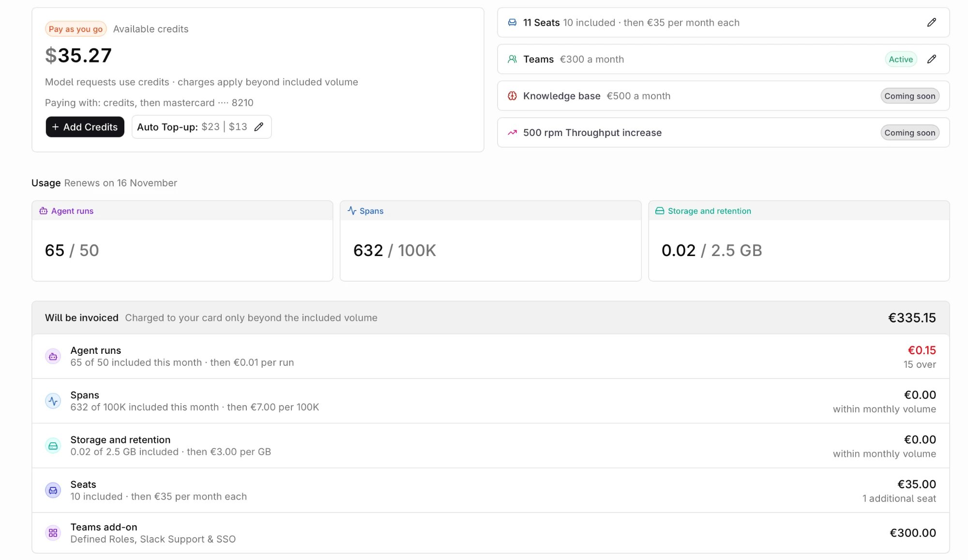
Task: Click the Storage and retention icon in invoice list
Action: tap(53, 446)
